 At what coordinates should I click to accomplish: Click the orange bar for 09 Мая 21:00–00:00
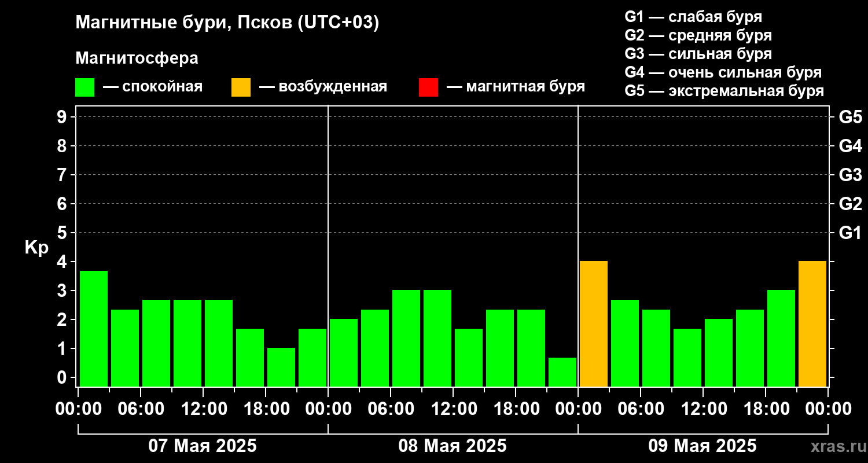pos(812,324)
